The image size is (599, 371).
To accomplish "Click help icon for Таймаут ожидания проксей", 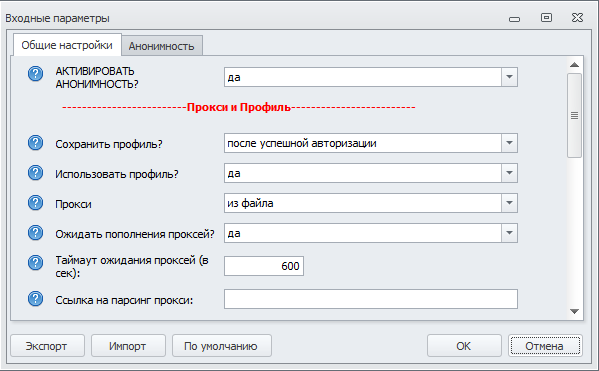I will point(36,263).
